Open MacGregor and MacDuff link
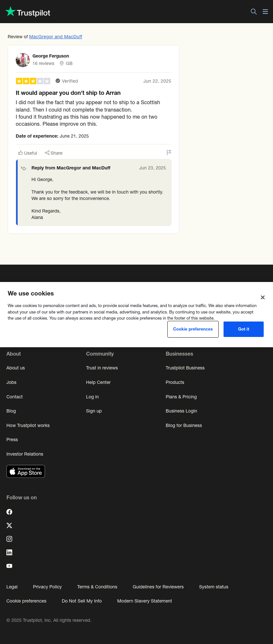This screenshot has height=644, width=273. point(56,37)
